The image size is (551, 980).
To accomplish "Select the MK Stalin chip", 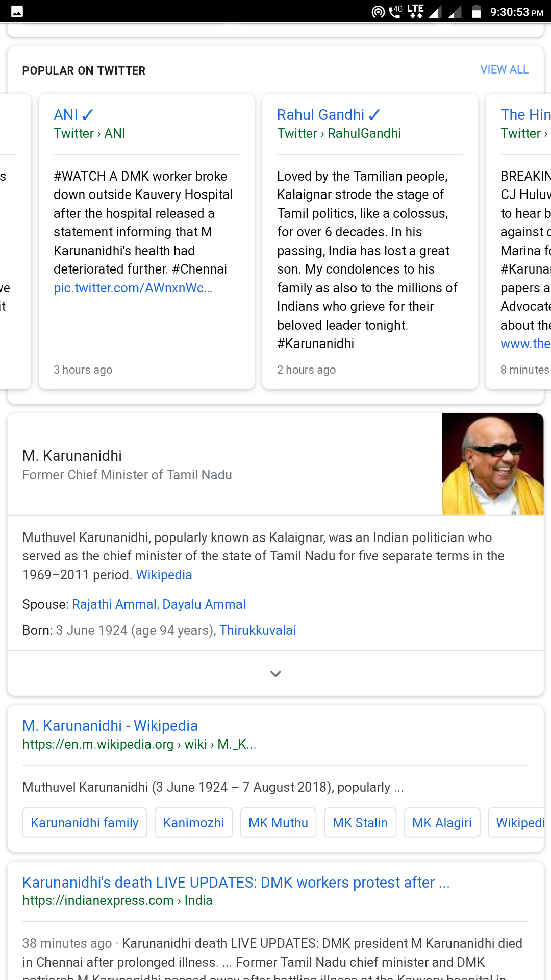I will point(360,823).
